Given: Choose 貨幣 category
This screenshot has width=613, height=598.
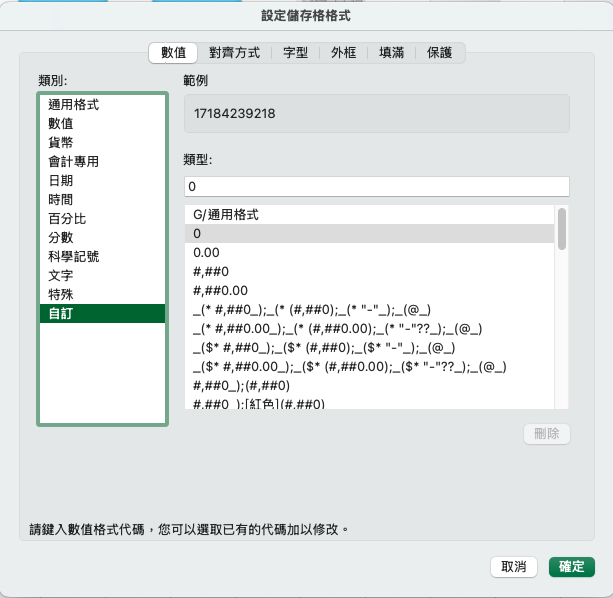Looking at the screenshot, I should pyautogui.click(x=61, y=142).
